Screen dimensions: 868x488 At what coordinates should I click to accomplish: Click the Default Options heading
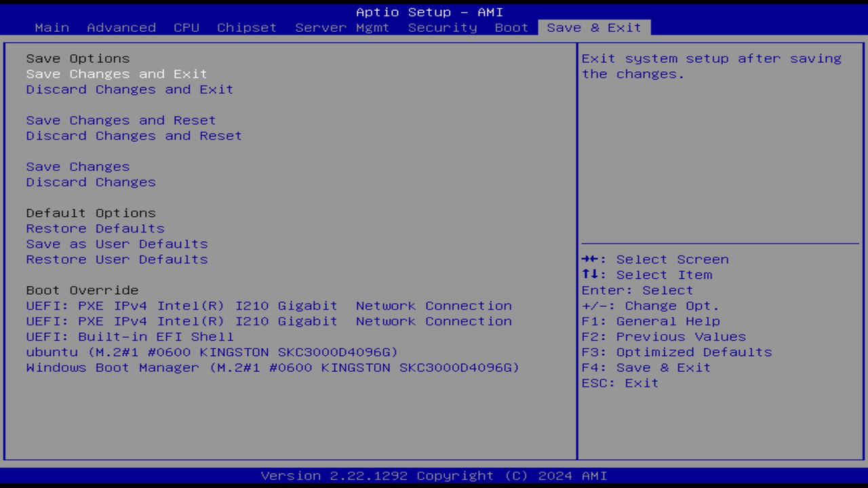coord(91,213)
